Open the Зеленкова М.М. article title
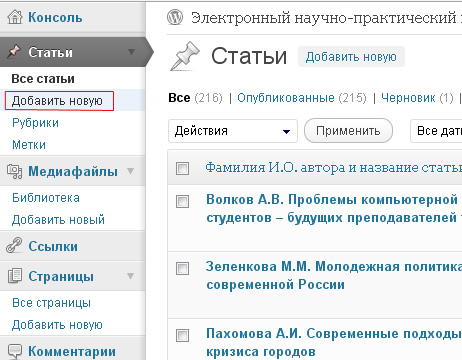The height and width of the screenshot is (360, 462). [334, 275]
